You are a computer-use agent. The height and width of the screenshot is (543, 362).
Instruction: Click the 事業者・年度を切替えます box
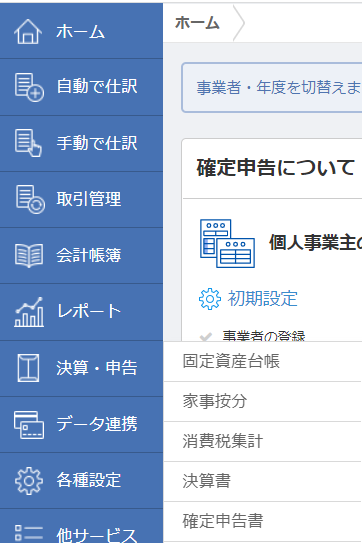(x=272, y=88)
